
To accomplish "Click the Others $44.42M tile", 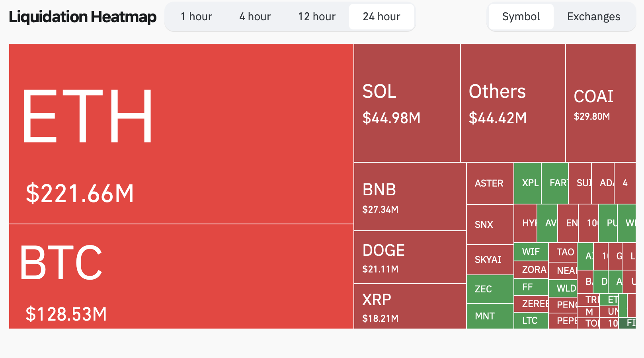I will pyautogui.click(x=513, y=103).
